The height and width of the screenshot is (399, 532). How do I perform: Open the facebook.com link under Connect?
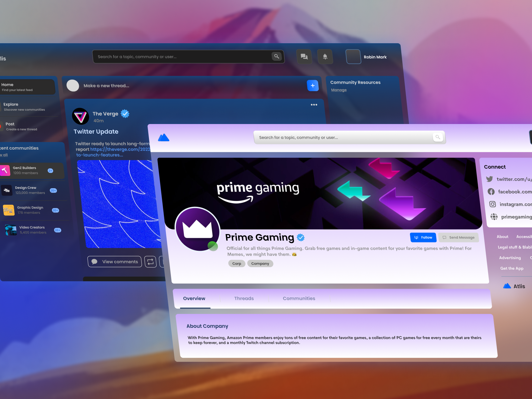[x=515, y=192]
